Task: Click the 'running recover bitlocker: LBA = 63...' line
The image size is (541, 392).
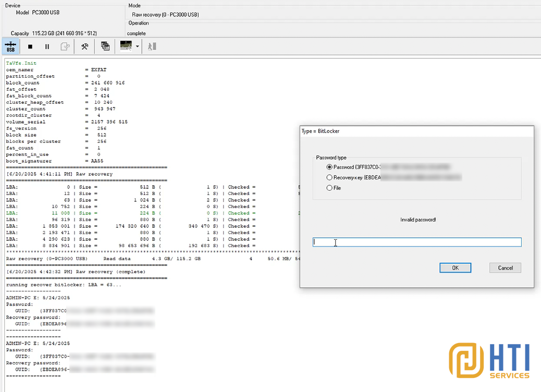Action: [64, 285]
